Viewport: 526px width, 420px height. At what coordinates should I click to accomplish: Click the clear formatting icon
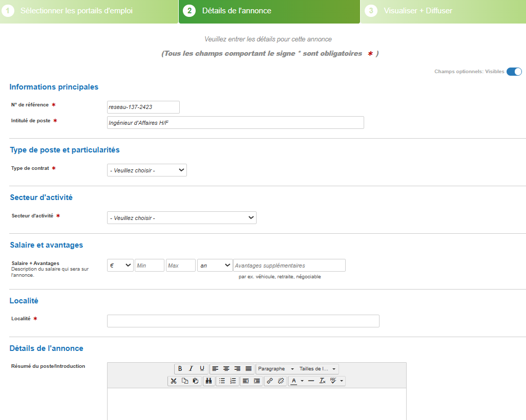[x=322, y=381]
